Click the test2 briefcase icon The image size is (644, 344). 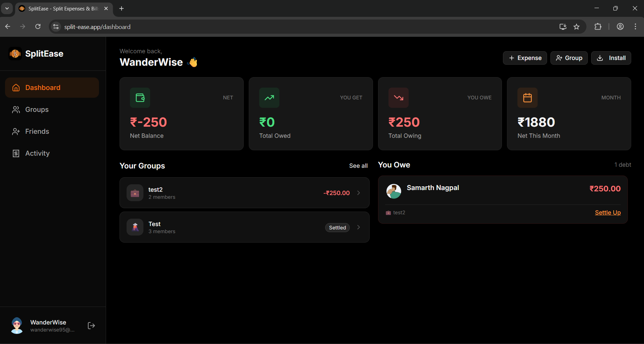[x=135, y=193]
